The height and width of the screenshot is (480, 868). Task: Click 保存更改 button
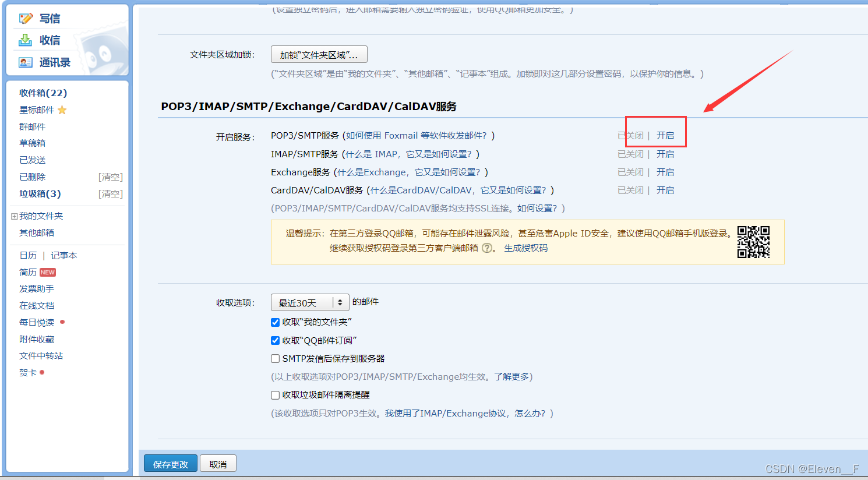point(171,464)
